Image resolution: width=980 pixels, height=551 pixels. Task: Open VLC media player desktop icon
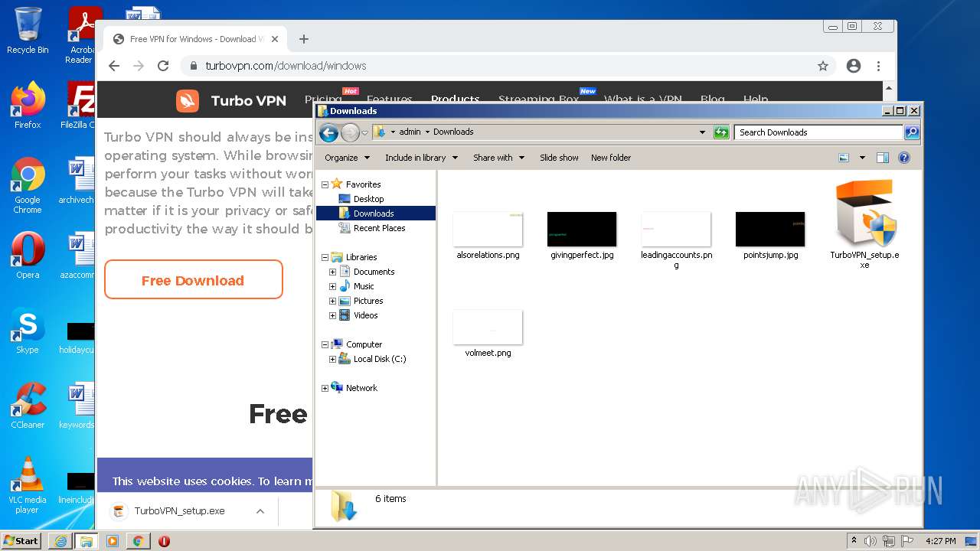pyautogui.click(x=28, y=485)
